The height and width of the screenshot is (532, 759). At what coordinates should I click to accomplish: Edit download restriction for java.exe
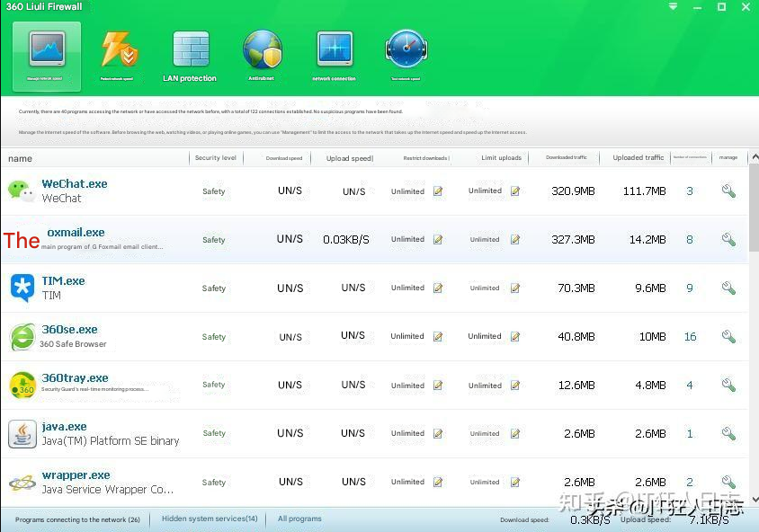click(x=438, y=433)
